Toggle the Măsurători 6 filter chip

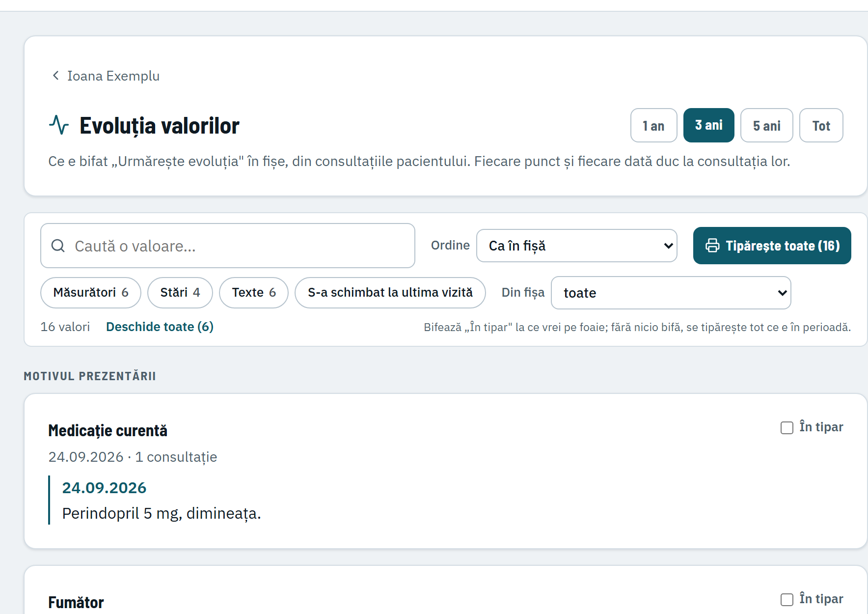[91, 293]
